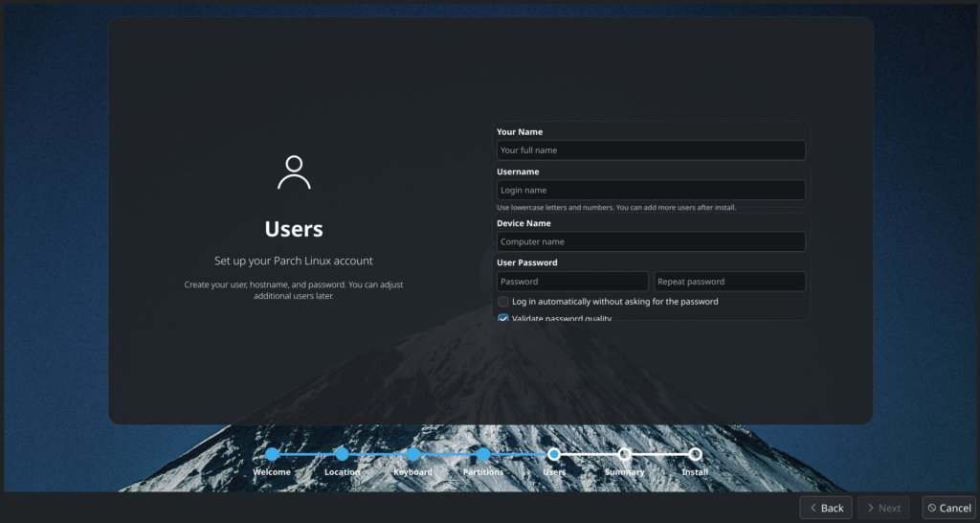Select the Install step marker
The height and width of the screenshot is (523, 980).
(x=695, y=454)
